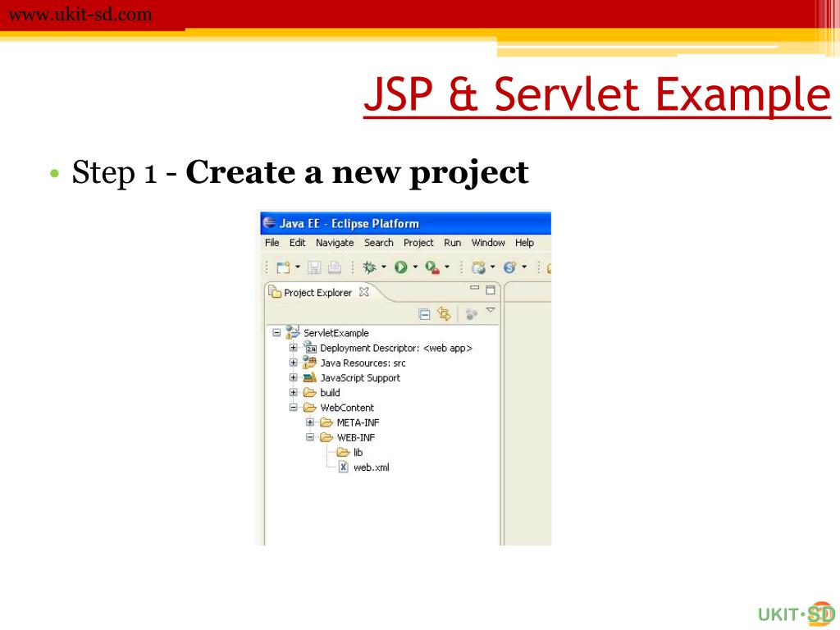This screenshot has width=840, height=630.
Task: Select the WEB-INF folder
Action: [356, 438]
